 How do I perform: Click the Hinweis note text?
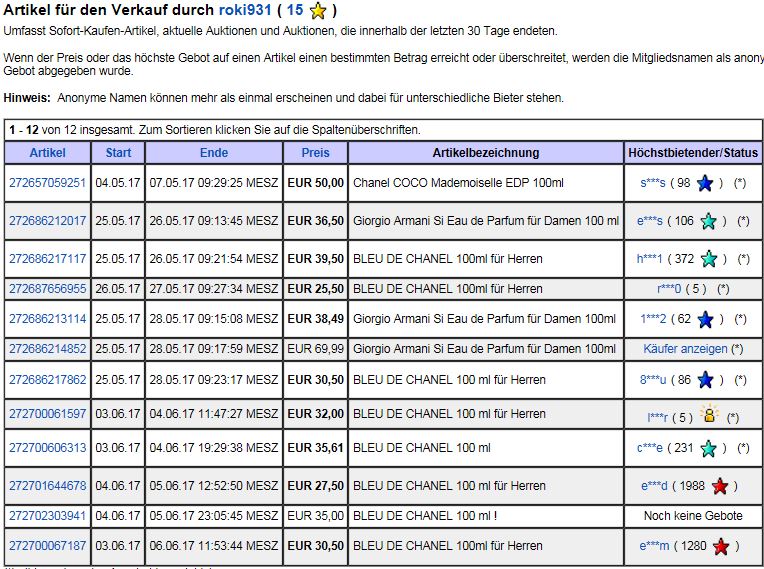click(x=284, y=98)
